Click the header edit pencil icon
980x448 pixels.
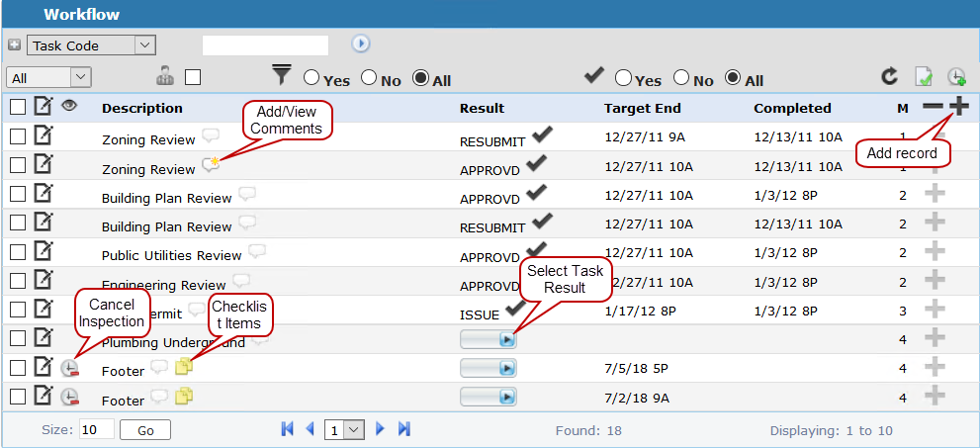point(43,106)
